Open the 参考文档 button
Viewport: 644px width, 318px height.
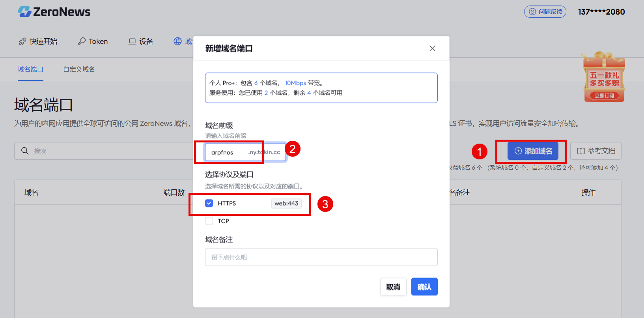pos(596,151)
